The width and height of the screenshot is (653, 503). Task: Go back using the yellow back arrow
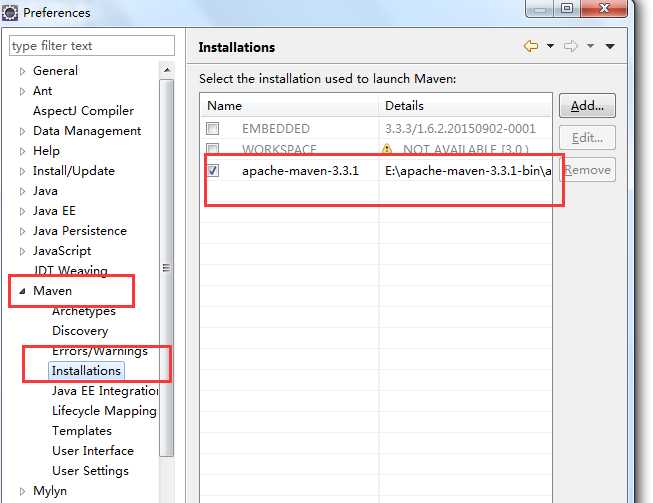pyautogui.click(x=531, y=46)
